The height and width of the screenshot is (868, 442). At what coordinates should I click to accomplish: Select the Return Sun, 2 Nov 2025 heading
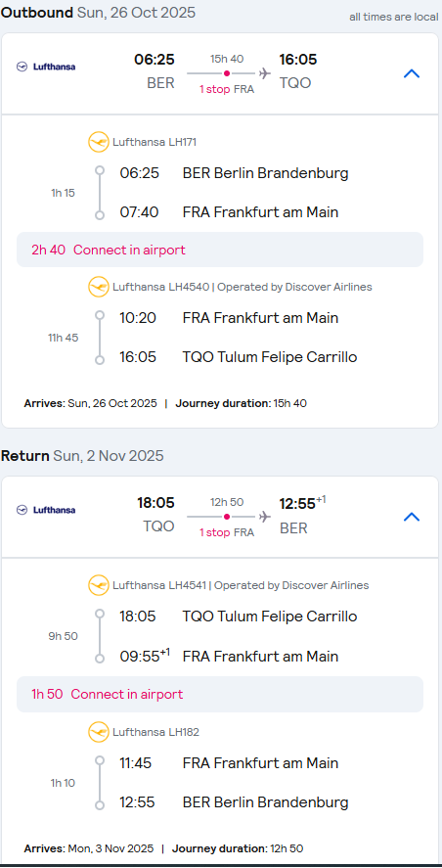(x=82, y=456)
